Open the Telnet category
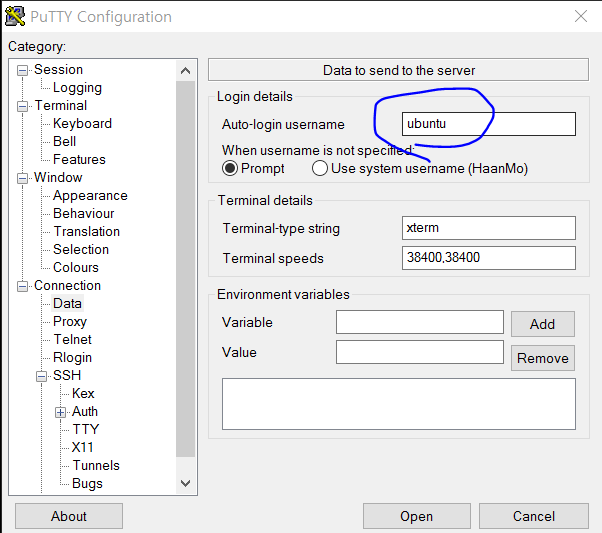The width and height of the screenshot is (602, 533). tap(72, 339)
